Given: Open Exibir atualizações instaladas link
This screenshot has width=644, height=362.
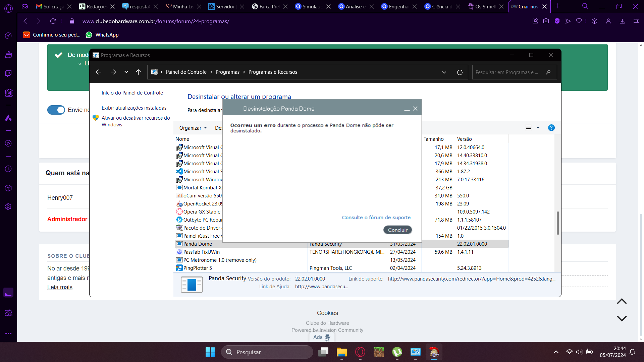Looking at the screenshot, I should (x=134, y=108).
